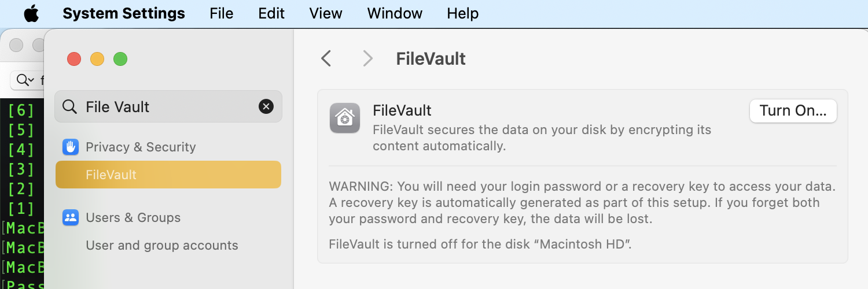Select the highlighted FileVault search result
Image resolution: width=868 pixels, height=289 pixels.
(x=168, y=175)
